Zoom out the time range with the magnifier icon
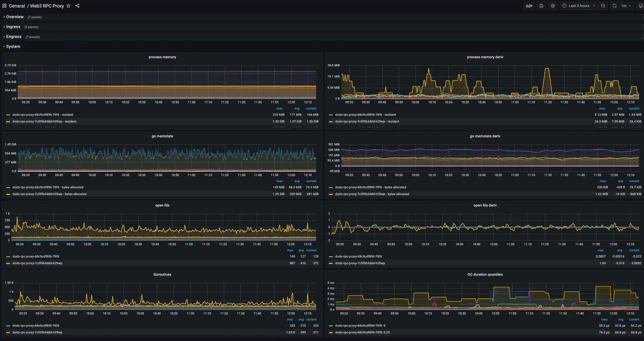This screenshot has height=341, width=644. pos(603,5)
